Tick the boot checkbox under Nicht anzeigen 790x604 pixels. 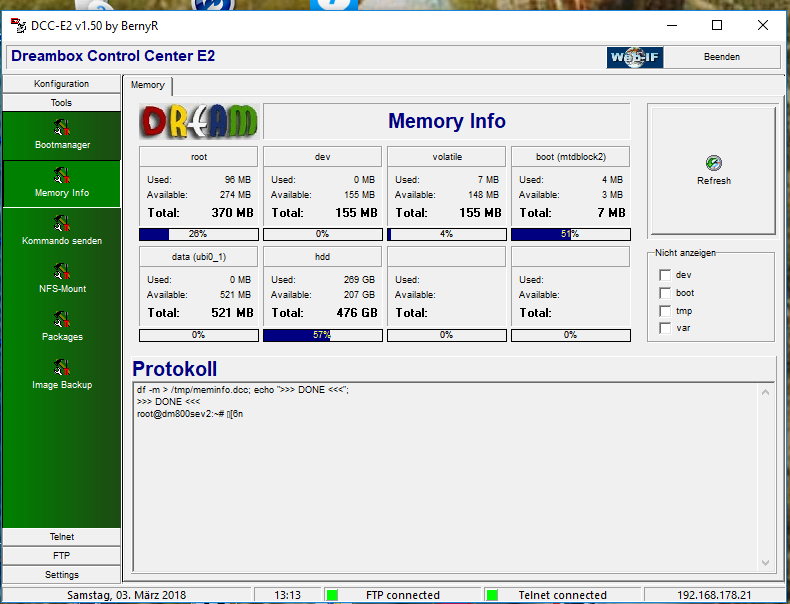click(x=665, y=293)
